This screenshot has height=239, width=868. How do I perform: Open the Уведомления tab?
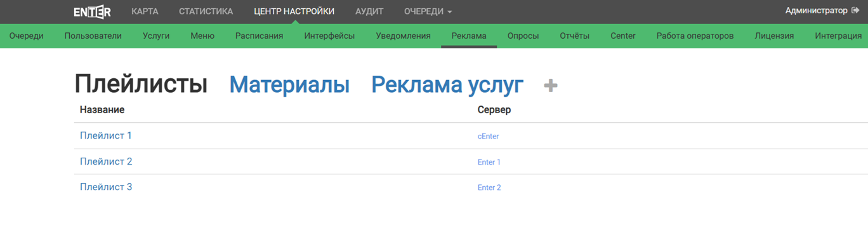pyautogui.click(x=403, y=36)
